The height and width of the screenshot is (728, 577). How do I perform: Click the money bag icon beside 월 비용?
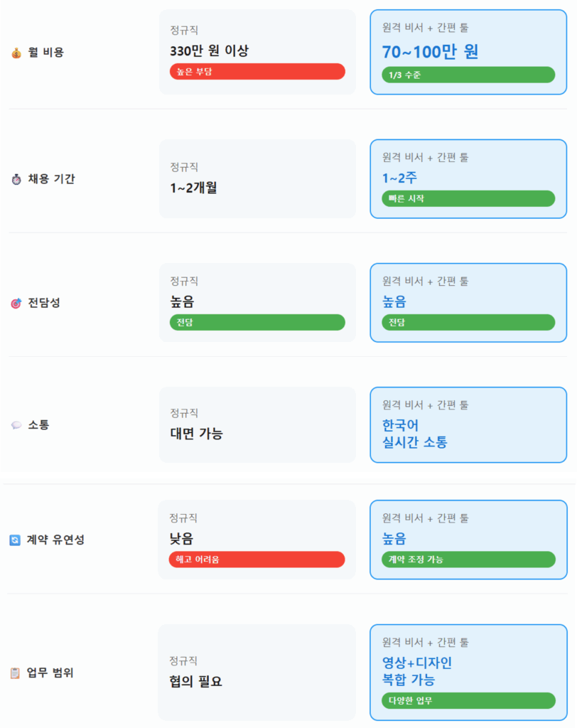(x=16, y=53)
